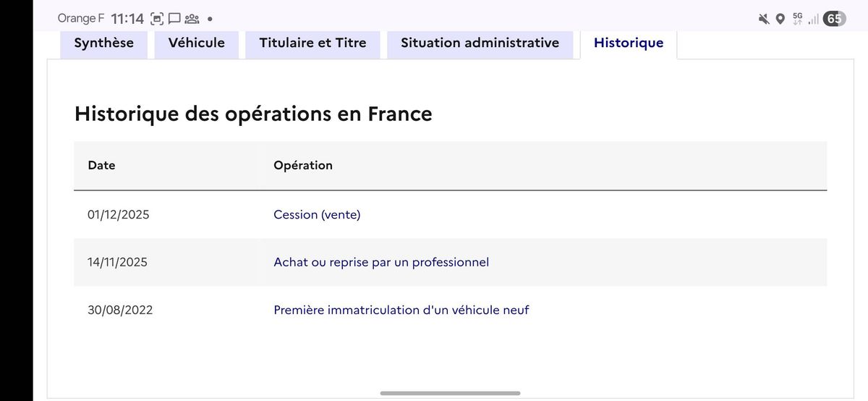Open Achat ou reprise par un professionnel
Viewport: 868px width, 401px height.
point(381,262)
